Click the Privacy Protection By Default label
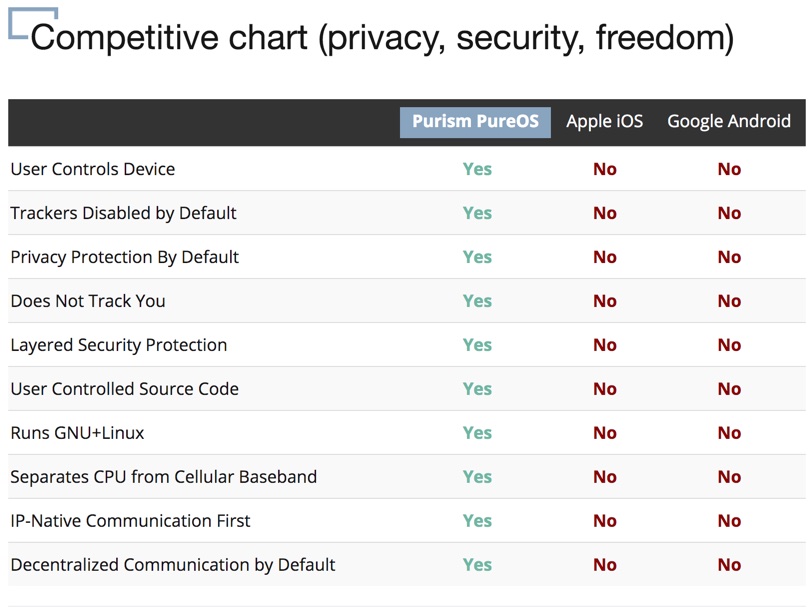Screen dimensions: 812x611 (x=124, y=257)
